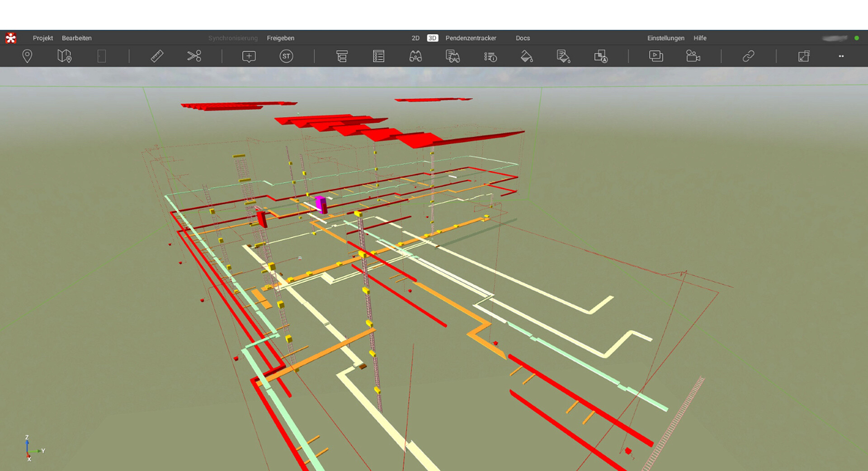
Task: Select the ruler measurement tool
Action: (157, 56)
